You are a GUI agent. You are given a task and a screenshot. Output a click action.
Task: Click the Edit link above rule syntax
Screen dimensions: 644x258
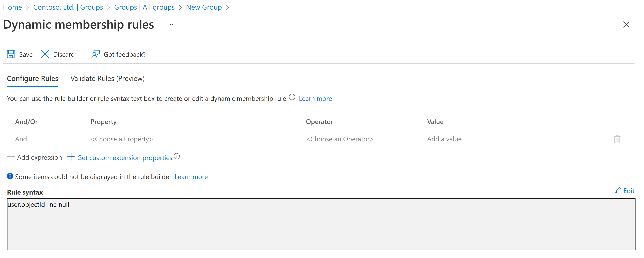coord(629,191)
